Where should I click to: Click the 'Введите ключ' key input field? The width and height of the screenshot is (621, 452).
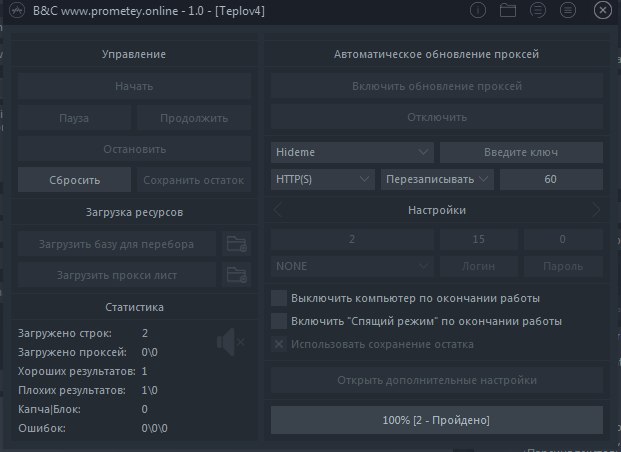pyautogui.click(x=521, y=152)
